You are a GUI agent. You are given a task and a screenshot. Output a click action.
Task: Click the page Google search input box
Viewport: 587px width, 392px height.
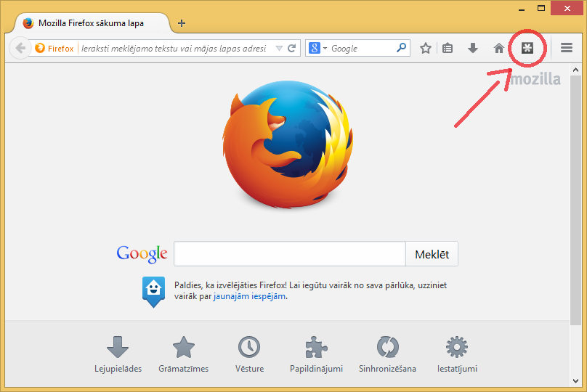point(290,254)
